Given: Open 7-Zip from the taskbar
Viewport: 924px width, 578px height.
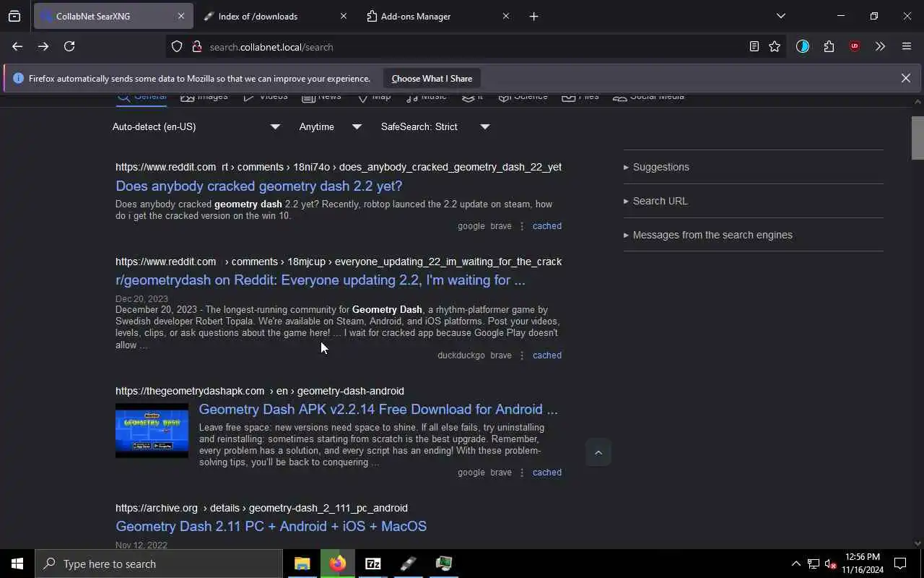Looking at the screenshot, I should (x=372, y=564).
